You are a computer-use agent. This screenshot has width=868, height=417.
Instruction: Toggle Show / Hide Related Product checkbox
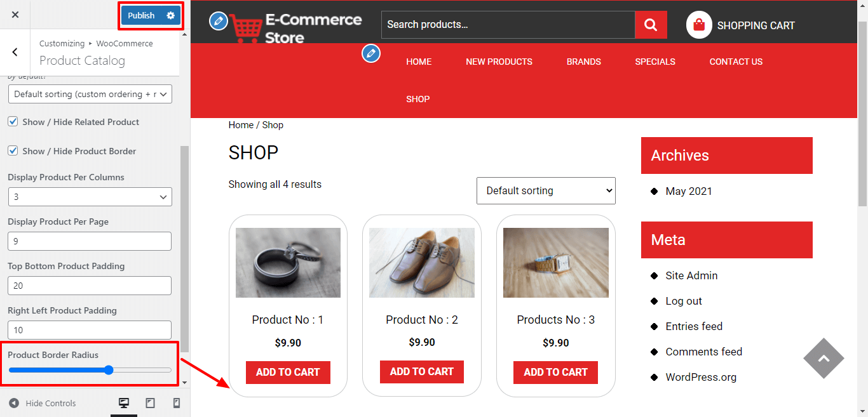click(13, 121)
